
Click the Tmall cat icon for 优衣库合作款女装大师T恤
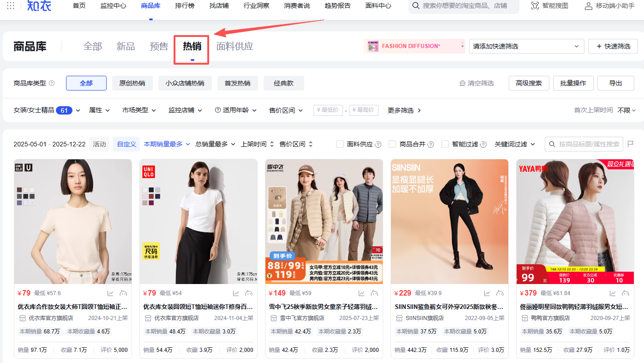coord(123,293)
